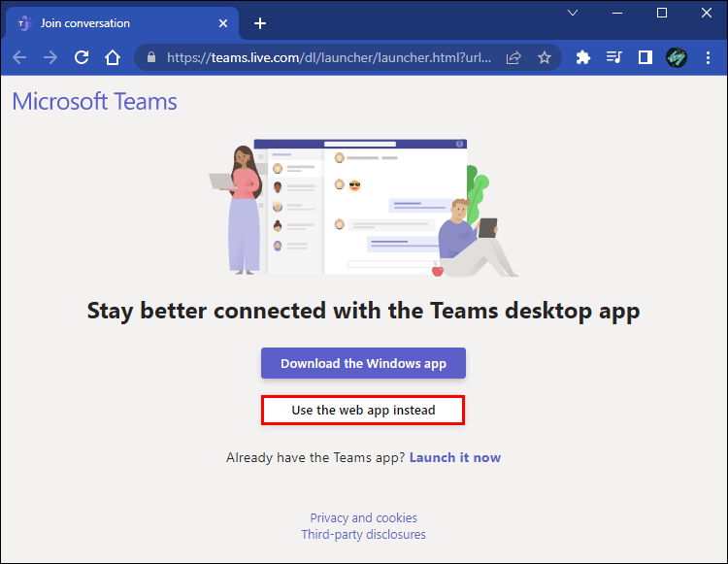The width and height of the screenshot is (728, 564).
Task: Reload the page with the refresh icon
Action: 82,57
